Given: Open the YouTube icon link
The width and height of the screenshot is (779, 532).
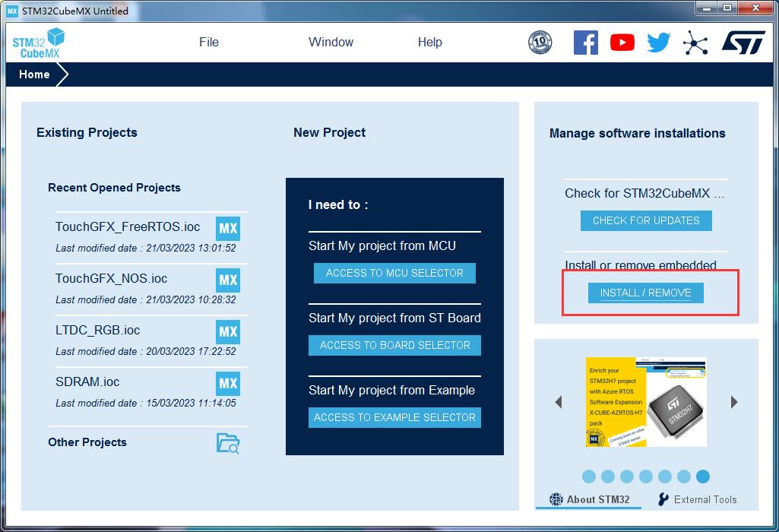Looking at the screenshot, I should point(622,43).
